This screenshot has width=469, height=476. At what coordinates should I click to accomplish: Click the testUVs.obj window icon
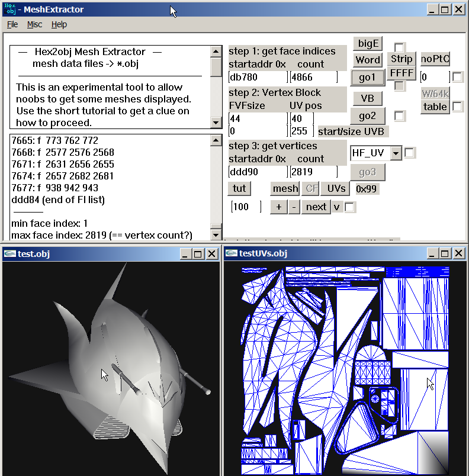click(x=232, y=253)
